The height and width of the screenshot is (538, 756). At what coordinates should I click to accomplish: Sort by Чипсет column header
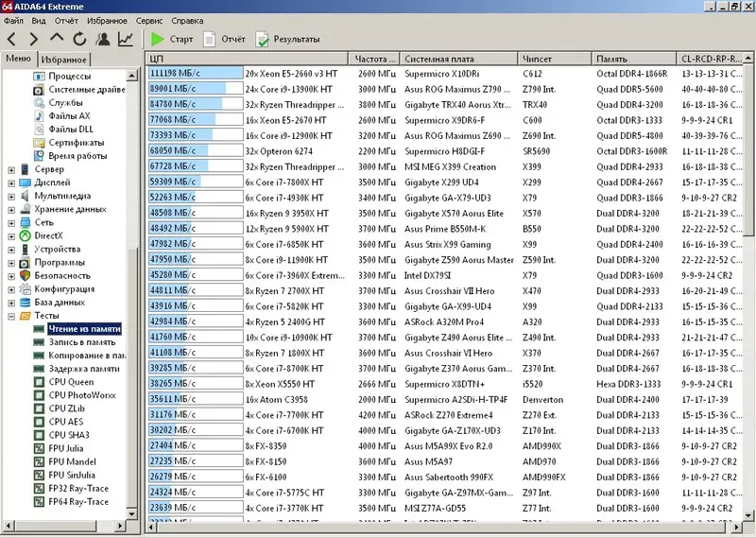tap(555, 59)
